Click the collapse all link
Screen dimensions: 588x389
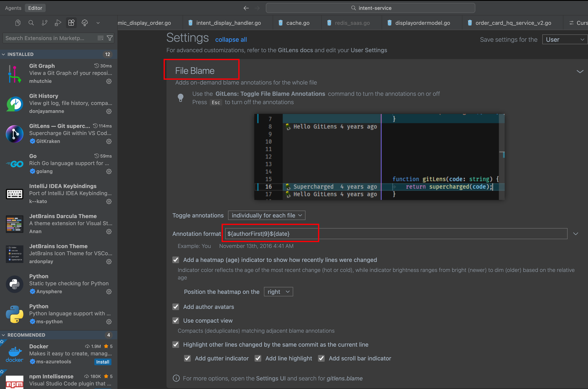(x=231, y=39)
